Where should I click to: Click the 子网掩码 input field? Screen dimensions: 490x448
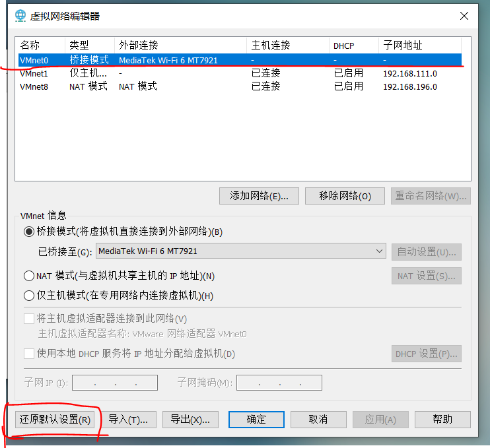279,383
